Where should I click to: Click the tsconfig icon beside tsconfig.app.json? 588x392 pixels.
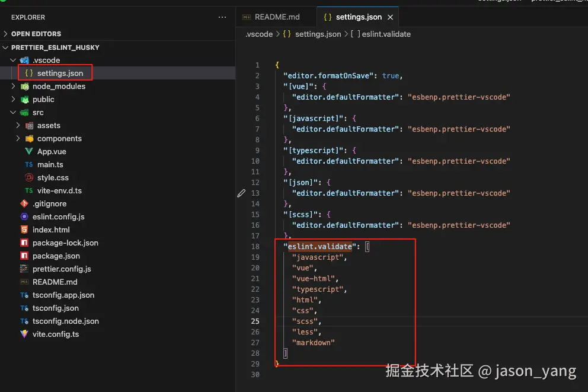[x=24, y=295]
